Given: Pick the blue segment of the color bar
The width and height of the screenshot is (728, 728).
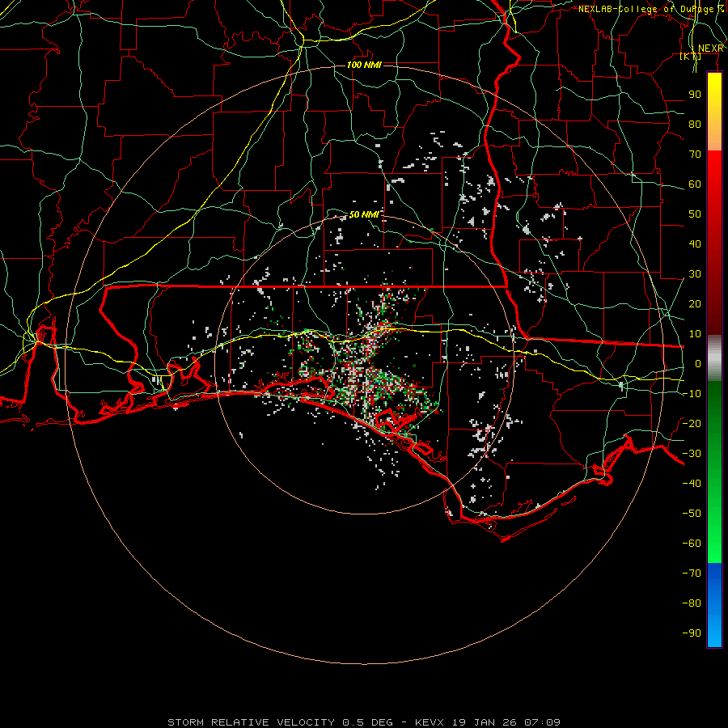Looking at the screenshot, I should coord(714,605).
